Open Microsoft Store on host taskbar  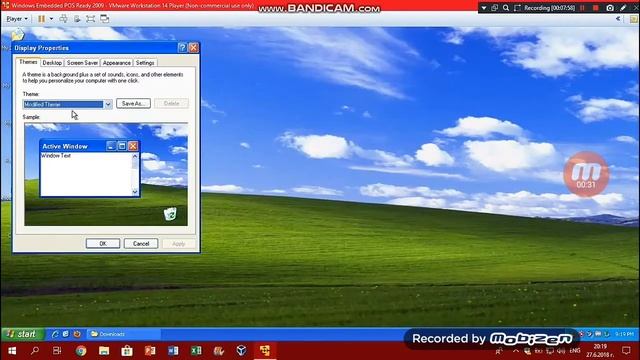pos(127,351)
